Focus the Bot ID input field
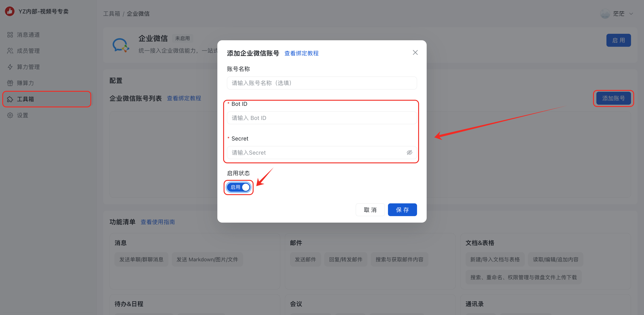The image size is (644, 315). 322,118
